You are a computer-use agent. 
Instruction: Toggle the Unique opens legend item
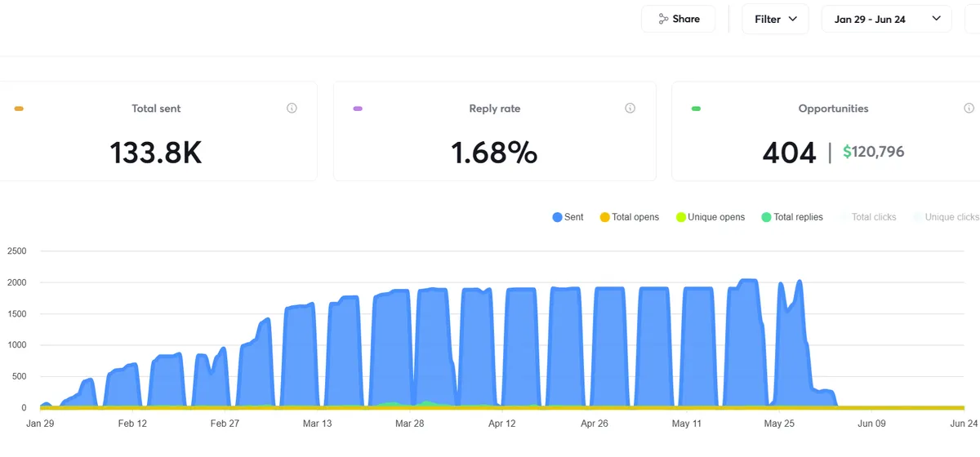click(710, 217)
